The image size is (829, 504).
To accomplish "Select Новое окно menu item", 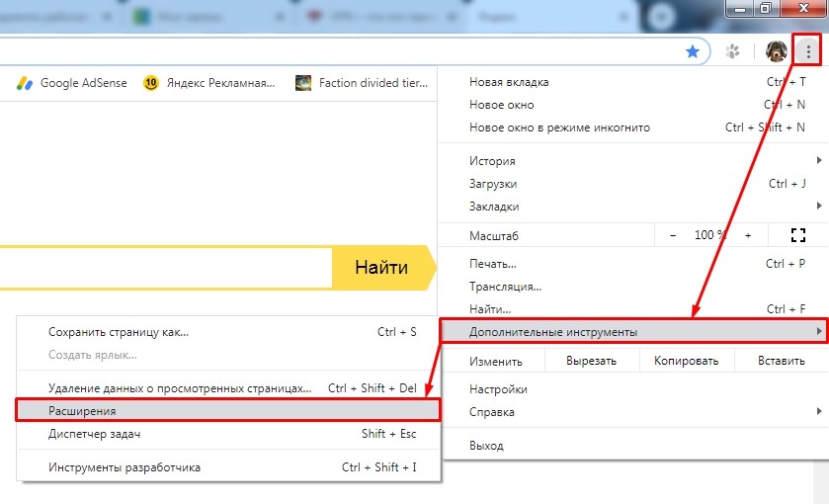I will click(x=634, y=105).
